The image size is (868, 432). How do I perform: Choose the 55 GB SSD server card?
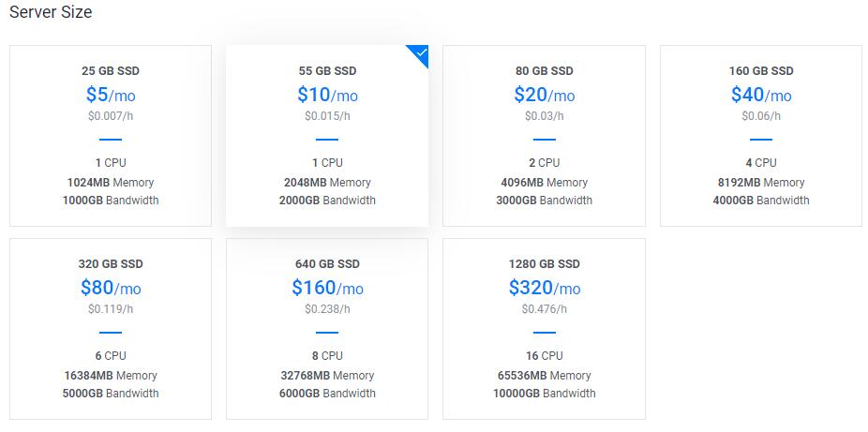click(x=327, y=136)
